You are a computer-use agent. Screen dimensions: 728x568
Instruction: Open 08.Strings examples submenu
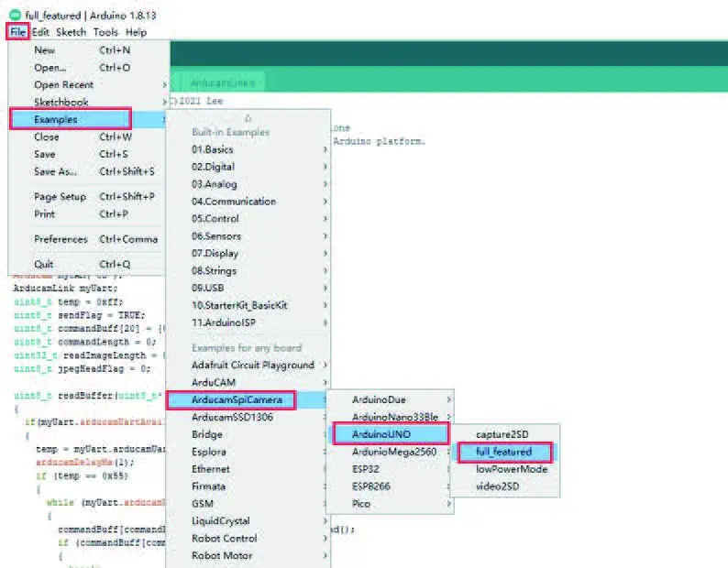248,270
